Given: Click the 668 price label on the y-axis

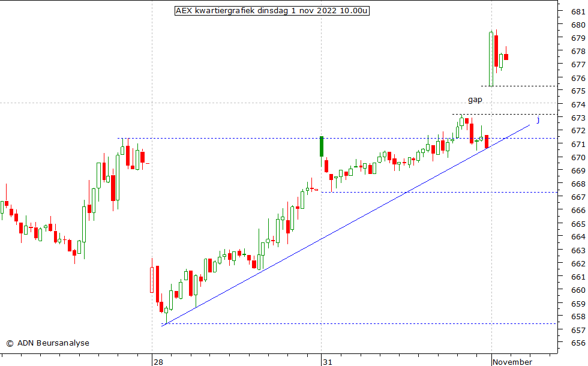Looking at the screenshot, I should point(578,184).
